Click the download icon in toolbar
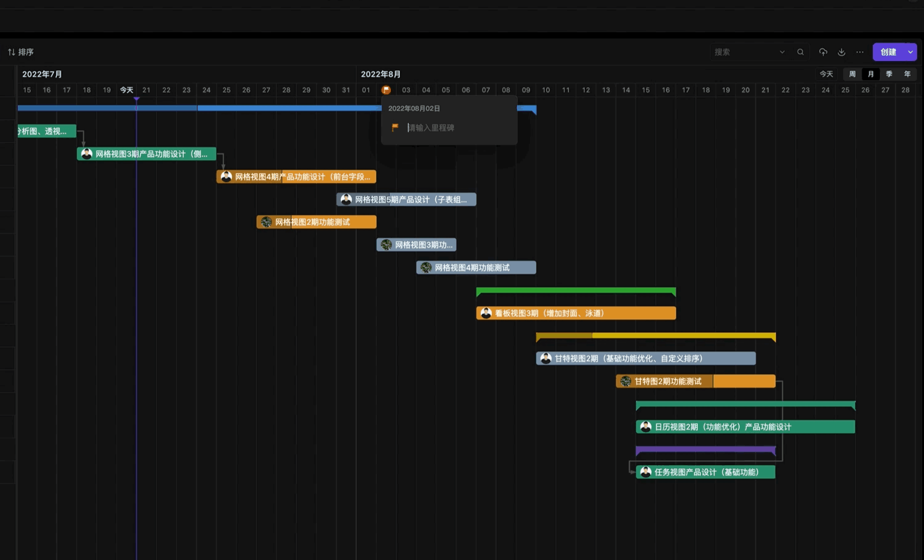Screen dimensions: 924x560 pyautogui.click(x=841, y=52)
